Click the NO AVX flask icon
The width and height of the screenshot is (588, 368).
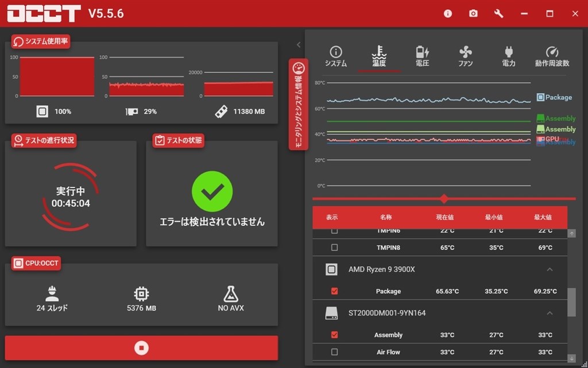(x=231, y=294)
